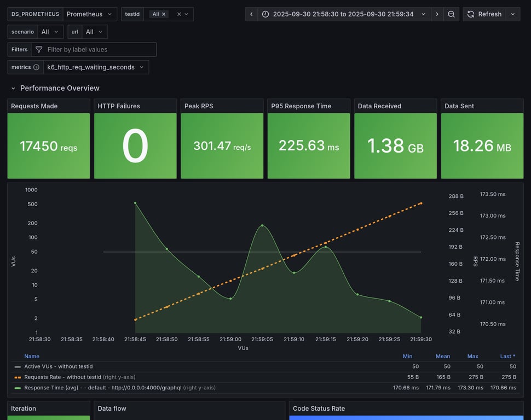Click the Filter by label values field
The image size is (531, 420).
99,49
